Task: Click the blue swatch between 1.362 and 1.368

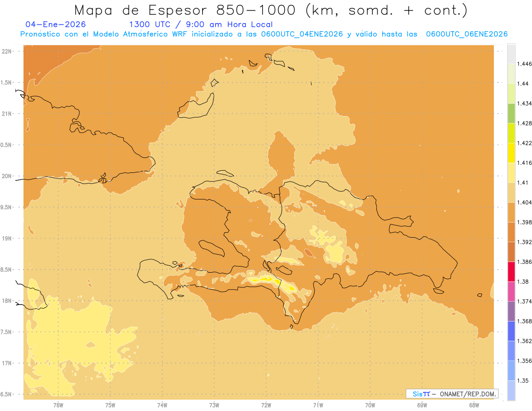Action: click(x=512, y=331)
